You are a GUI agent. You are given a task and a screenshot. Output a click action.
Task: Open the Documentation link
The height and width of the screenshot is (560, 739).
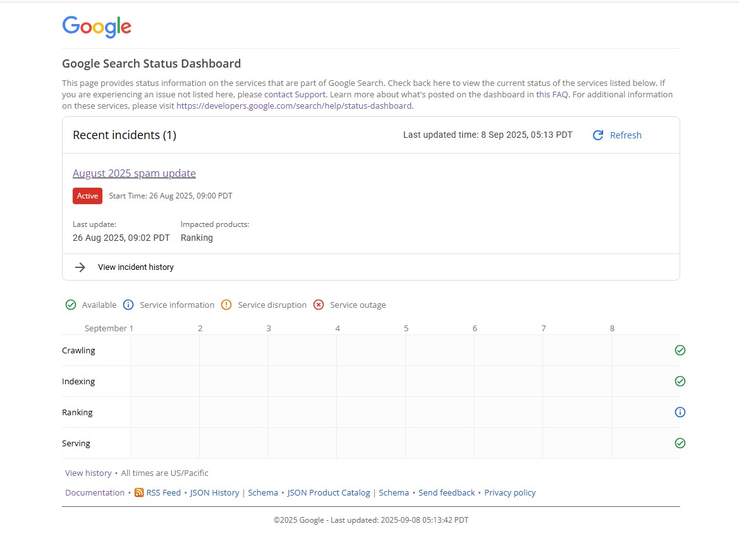coord(95,492)
